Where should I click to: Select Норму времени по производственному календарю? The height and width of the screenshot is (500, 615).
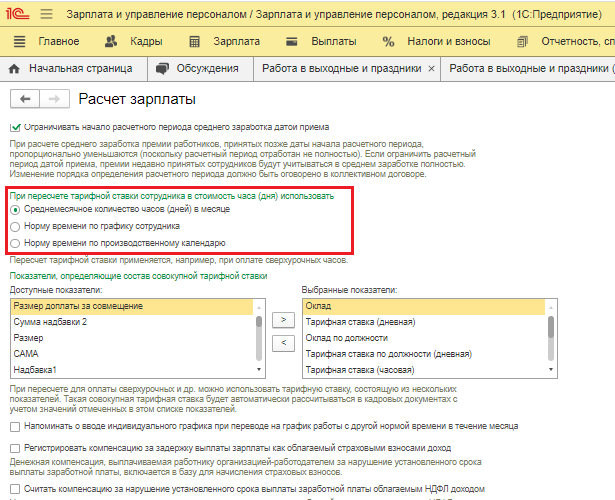pyautogui.click(x=15, y=244)
